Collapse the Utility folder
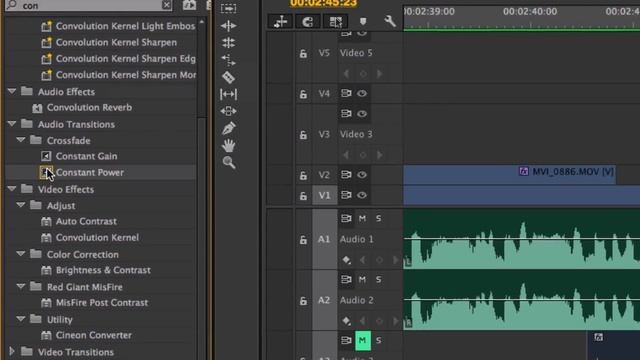Screen dimensions: 640x360 point(21,319)
